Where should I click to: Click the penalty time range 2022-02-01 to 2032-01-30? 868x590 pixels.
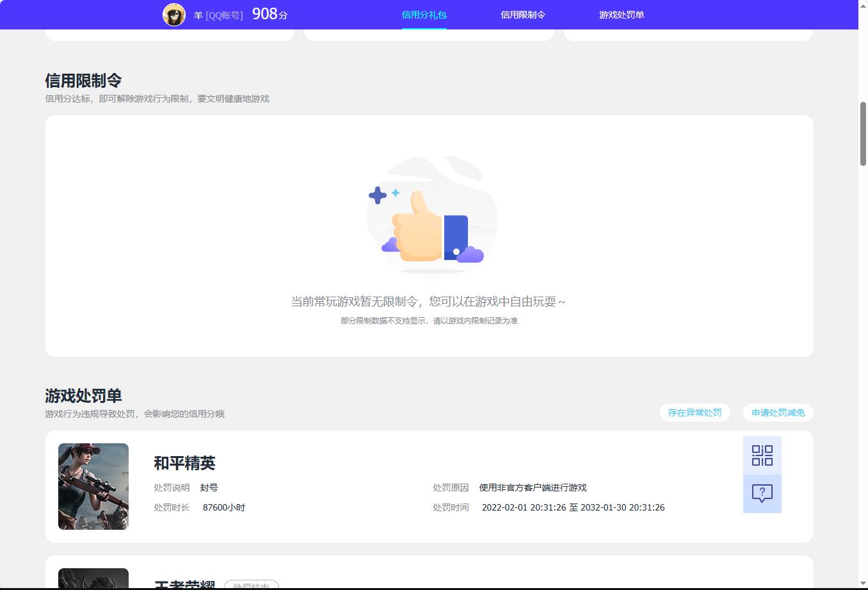[573, 507]
